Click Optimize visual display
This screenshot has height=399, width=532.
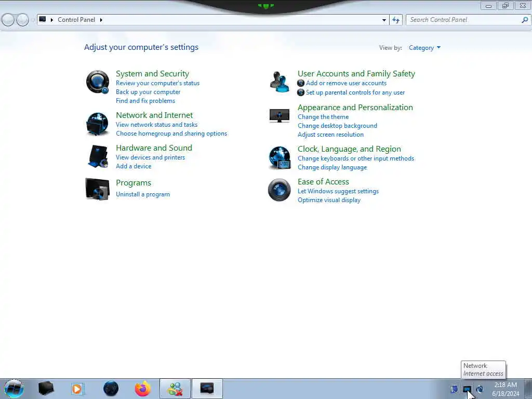tap(329, 200)
